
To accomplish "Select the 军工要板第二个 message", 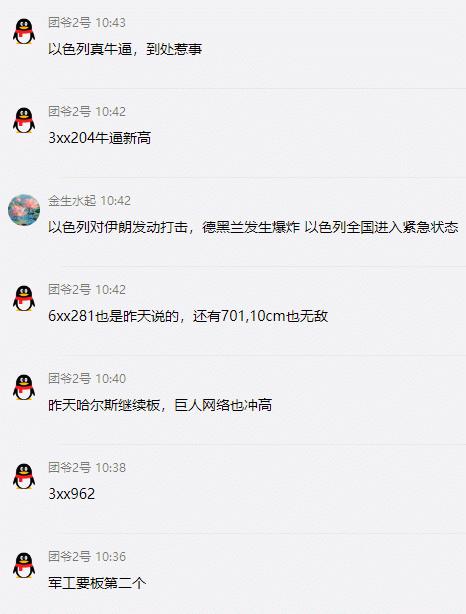I will point(97,583).
